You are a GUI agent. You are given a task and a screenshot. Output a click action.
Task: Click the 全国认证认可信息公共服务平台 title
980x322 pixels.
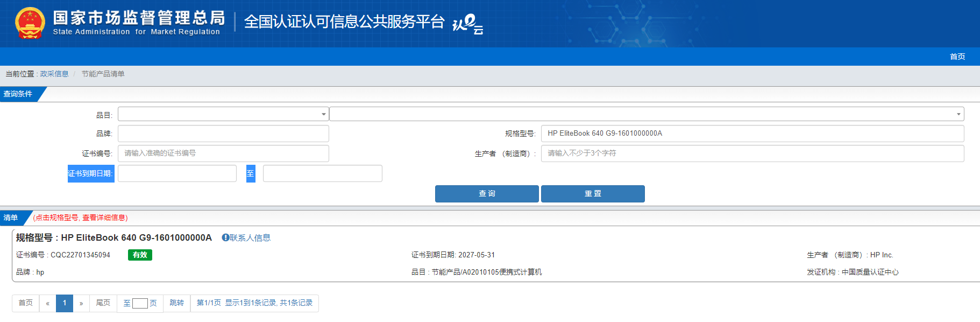click(344, 22)
